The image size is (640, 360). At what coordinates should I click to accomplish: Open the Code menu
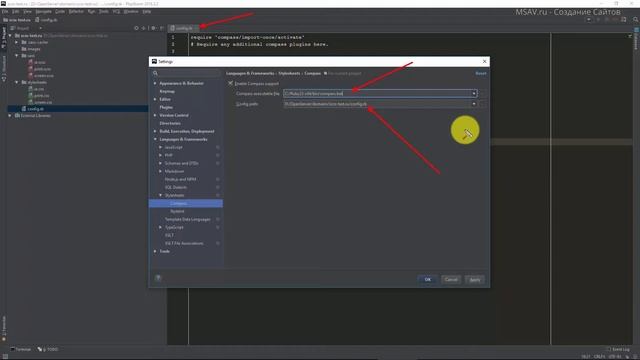pyautogui.click(x=60, y=11)
